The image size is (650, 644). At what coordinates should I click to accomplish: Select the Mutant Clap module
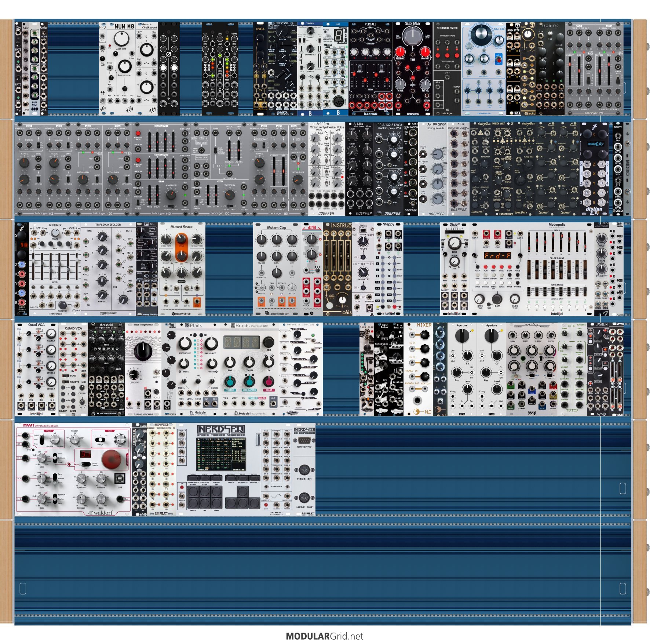pyautogui.click(x=277, y=269)
